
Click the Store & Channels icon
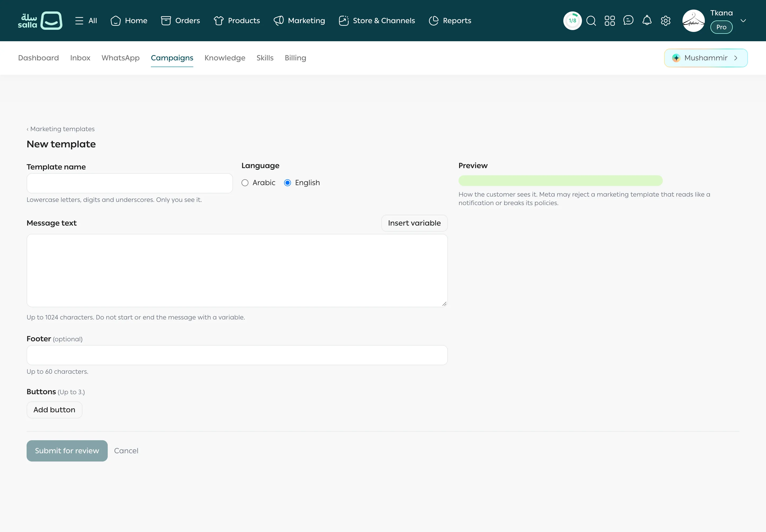point(344,21)
